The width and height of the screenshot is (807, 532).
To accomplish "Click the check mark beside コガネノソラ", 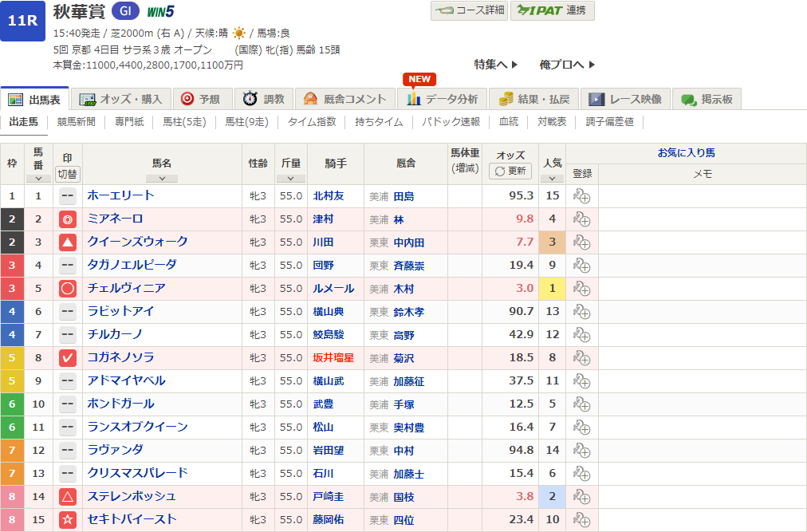I will point(67,358).
